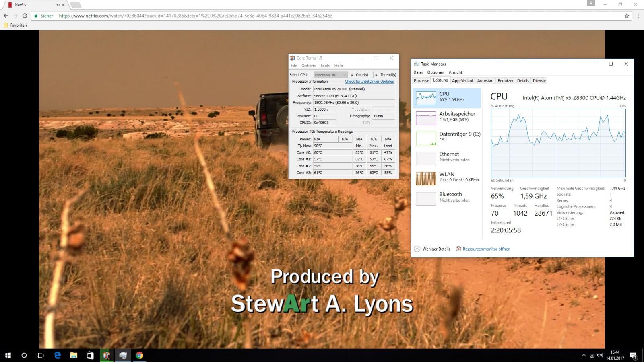644x362 pixels.
Task: Select the Bluetooth thumbnail
Action: 426,199
